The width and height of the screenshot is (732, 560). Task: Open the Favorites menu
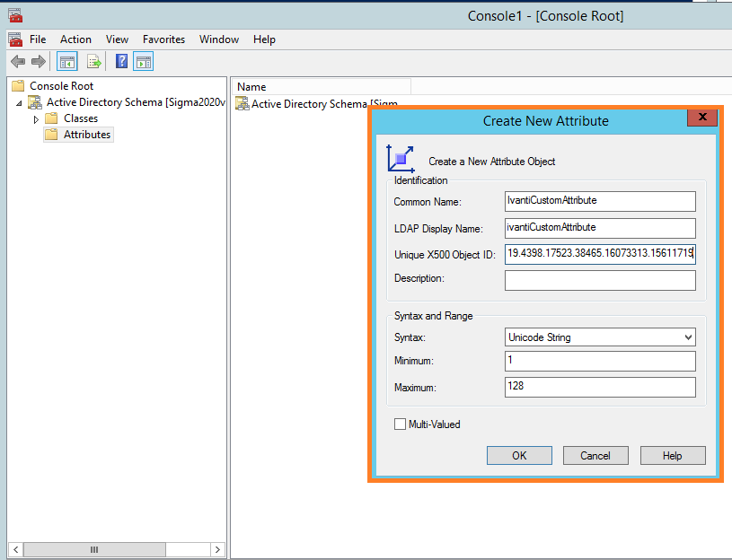coord(163,39)
